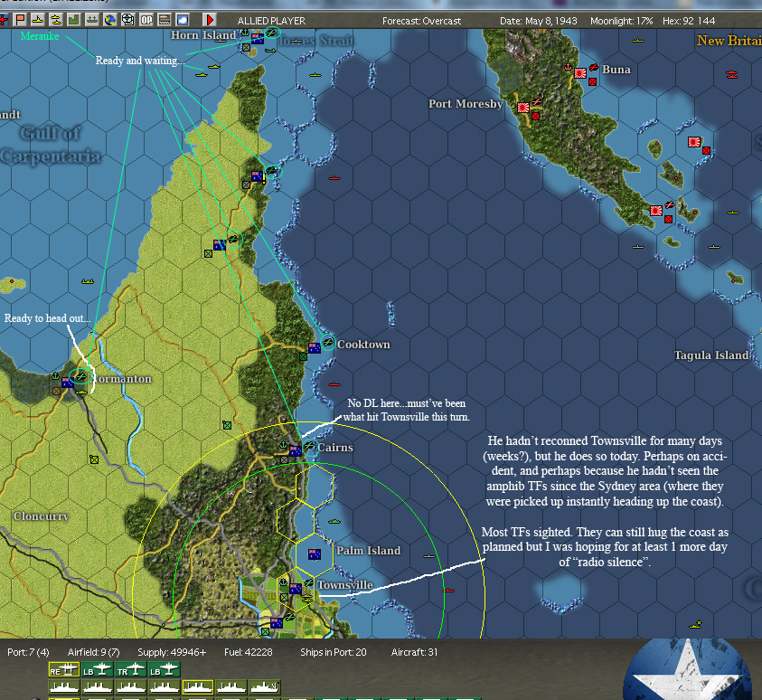Image resolution: width=762 pixels, height=700 pixels.
Task: Click the green task force near Palm Island
Action: [x=334, y=521]
